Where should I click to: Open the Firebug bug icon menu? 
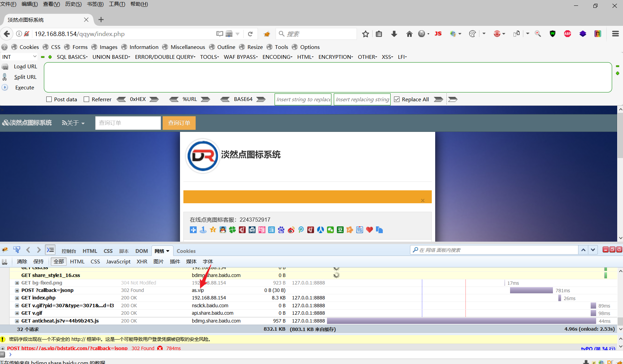pos(5,250)
